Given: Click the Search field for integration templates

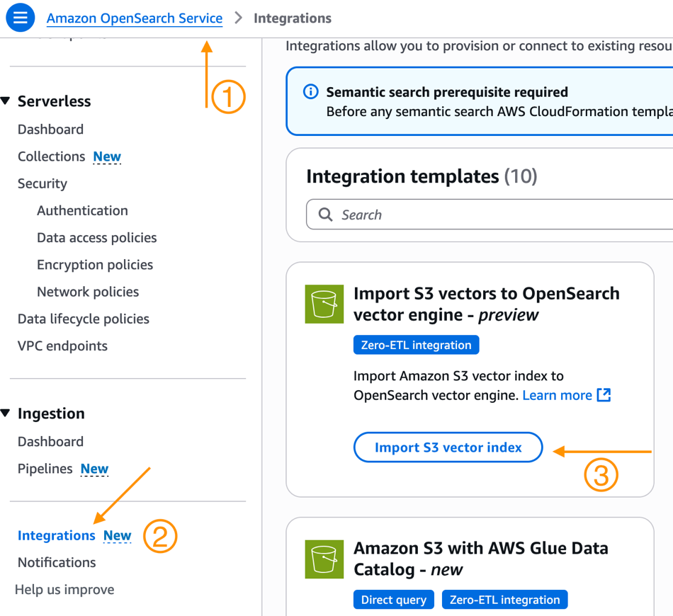Looking at the screenshot, I should [490, 214].
